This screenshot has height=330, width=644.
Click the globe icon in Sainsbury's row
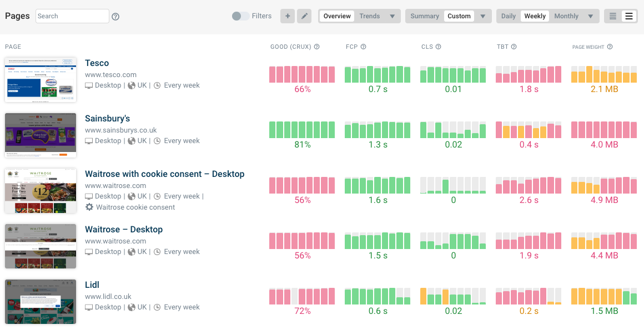click(132, 141)
